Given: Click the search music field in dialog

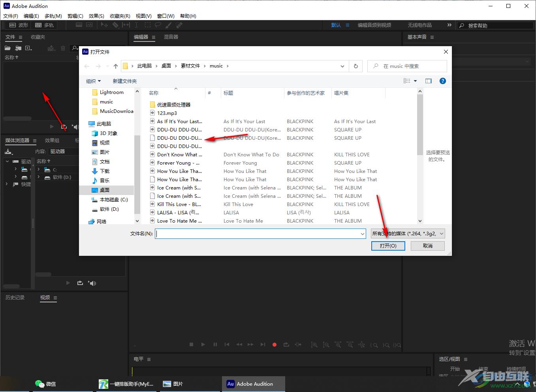Looking at the screenshot, I should pos(407,66).
